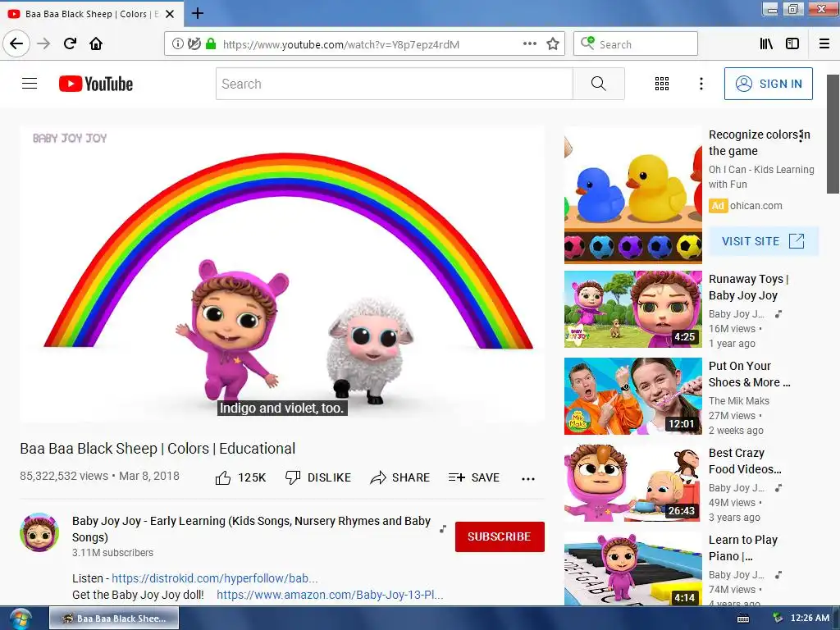Click the red SUBSCRIBE button

pos(500,536)
